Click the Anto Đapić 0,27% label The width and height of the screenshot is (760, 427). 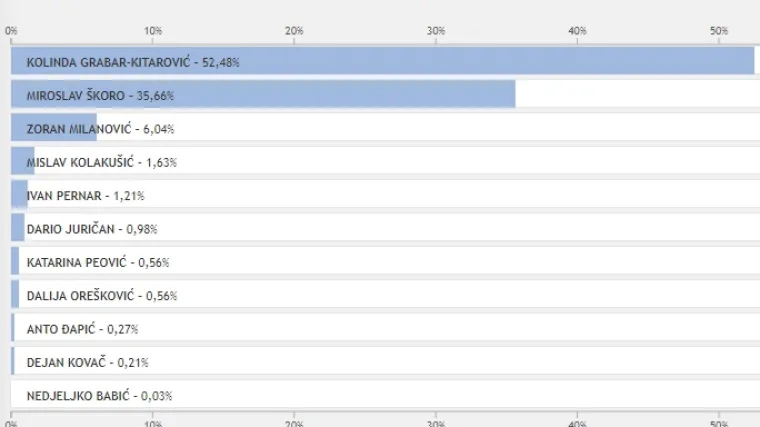pyautogui.click(x=82, y=329)
